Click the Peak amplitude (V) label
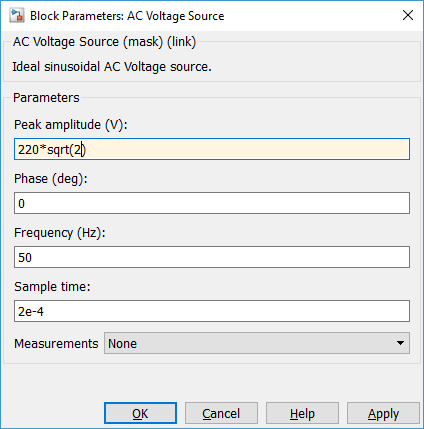 71,125
